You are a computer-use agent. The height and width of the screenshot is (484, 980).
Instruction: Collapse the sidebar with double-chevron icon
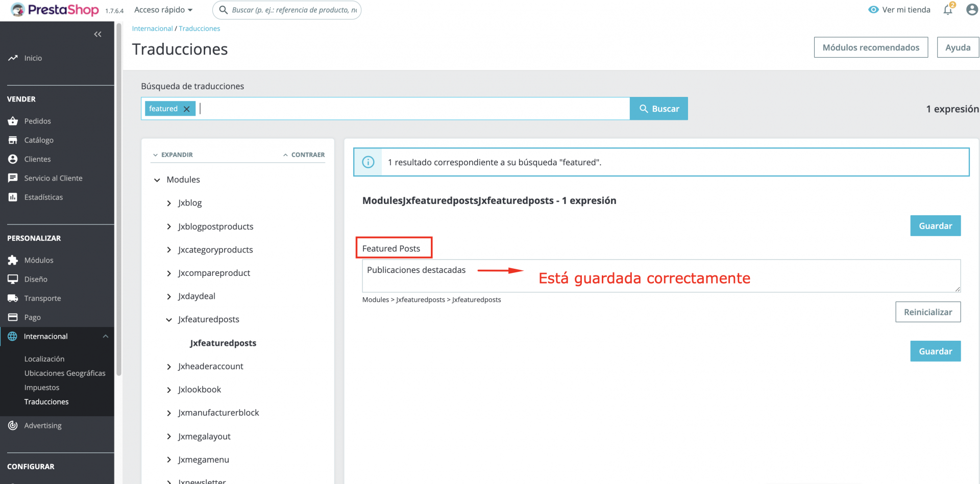coord(97,34)
